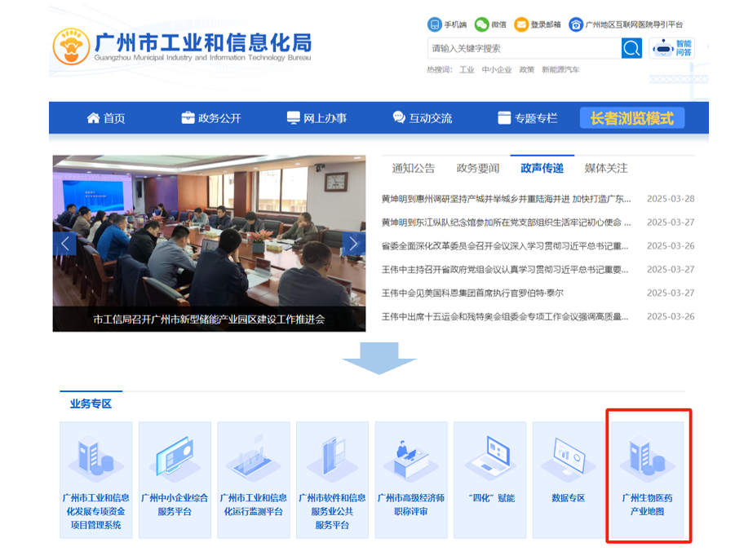Screen dimensions: 735x560
Task: Click the Guangzhou bureau logo emblem
Action: 71,46
